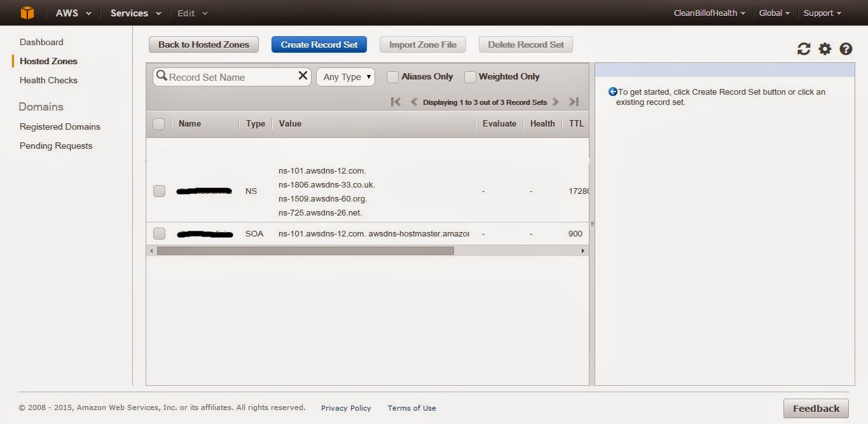Click the orange AWS cube logo
The height and width of the screenshot is (424, 868).
[27, 13]
